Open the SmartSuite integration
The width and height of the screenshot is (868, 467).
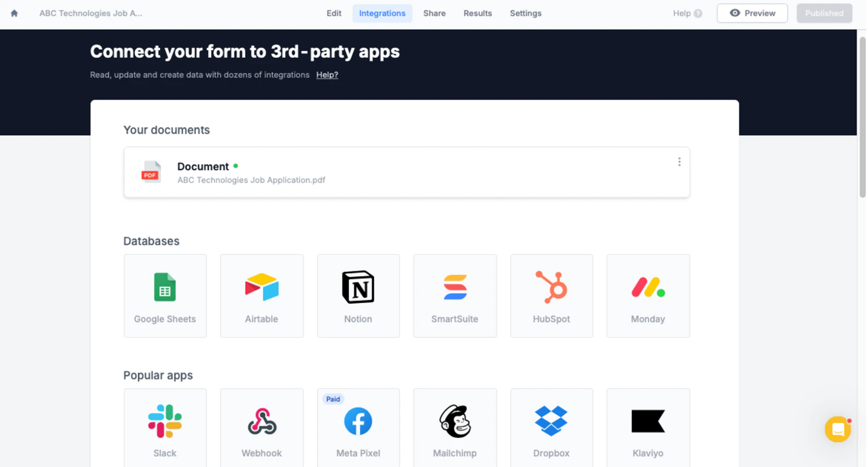455,296
